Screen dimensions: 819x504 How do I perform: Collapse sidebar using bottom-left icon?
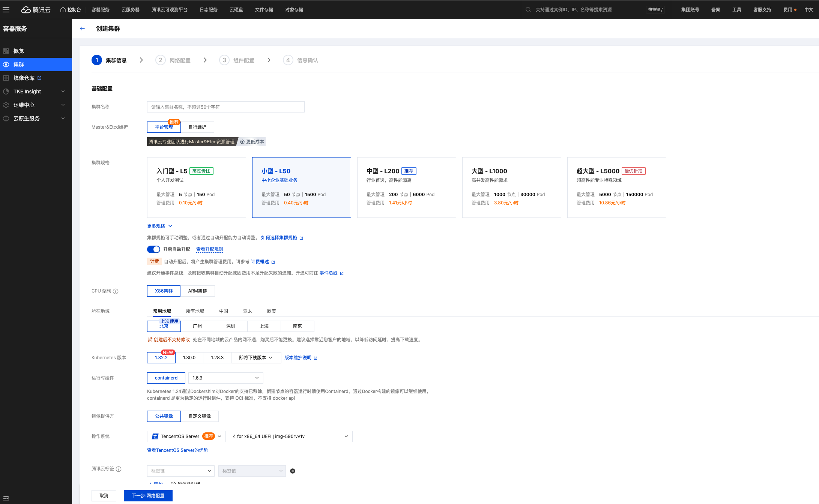point(6,498)
